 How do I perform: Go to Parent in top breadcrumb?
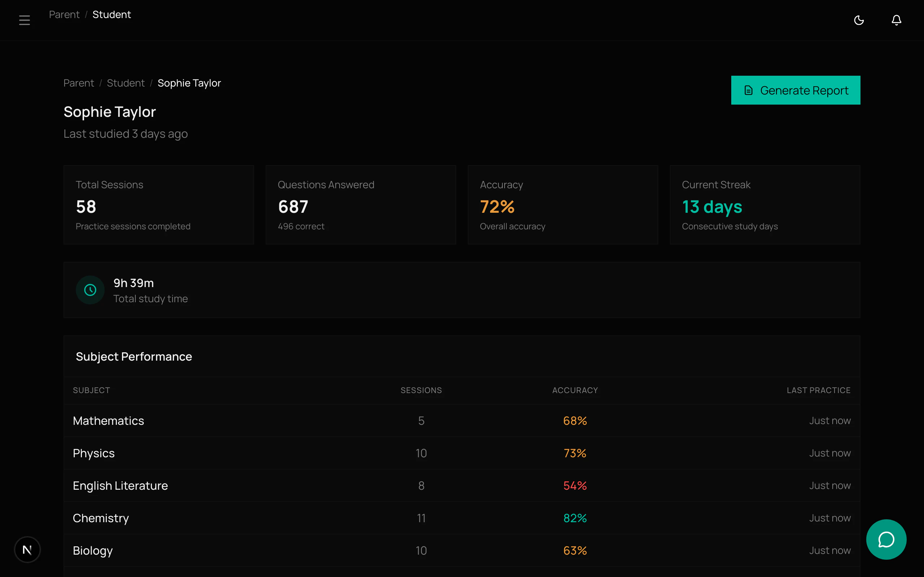tap(64, 14)
